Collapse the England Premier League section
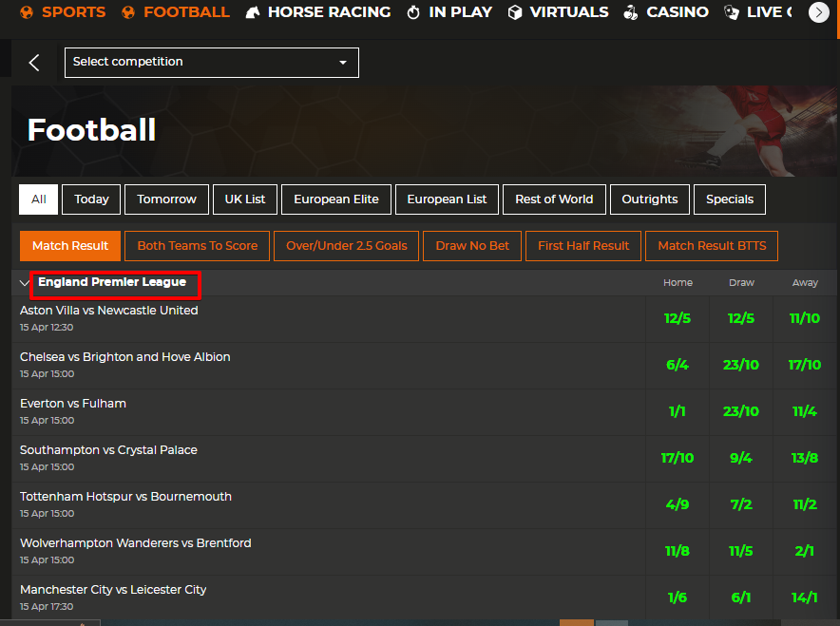 click(x=24, y=283)
